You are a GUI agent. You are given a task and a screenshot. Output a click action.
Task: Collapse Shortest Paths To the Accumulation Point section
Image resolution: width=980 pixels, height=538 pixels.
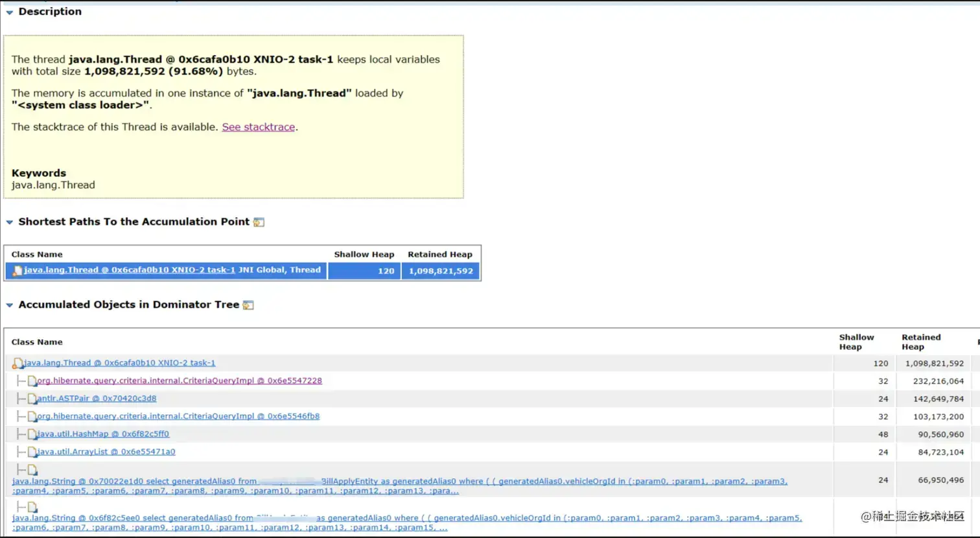[x=10, y=222]
